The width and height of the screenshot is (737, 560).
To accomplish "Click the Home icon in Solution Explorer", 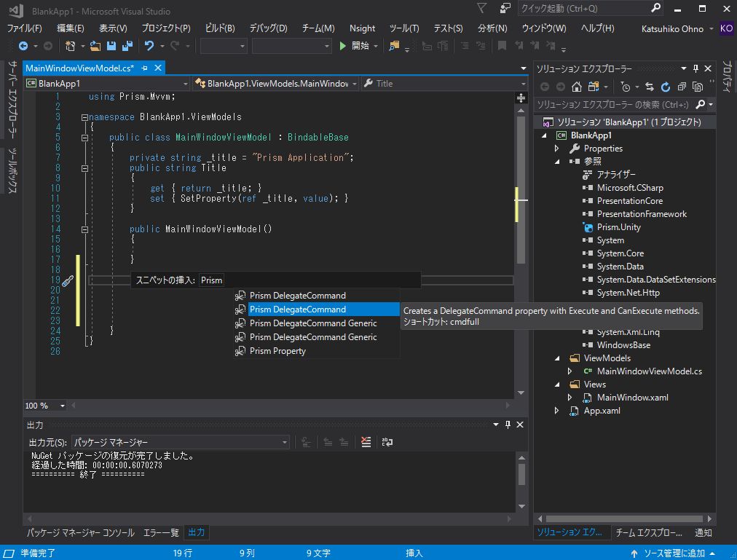I will [x=577, y=87].
